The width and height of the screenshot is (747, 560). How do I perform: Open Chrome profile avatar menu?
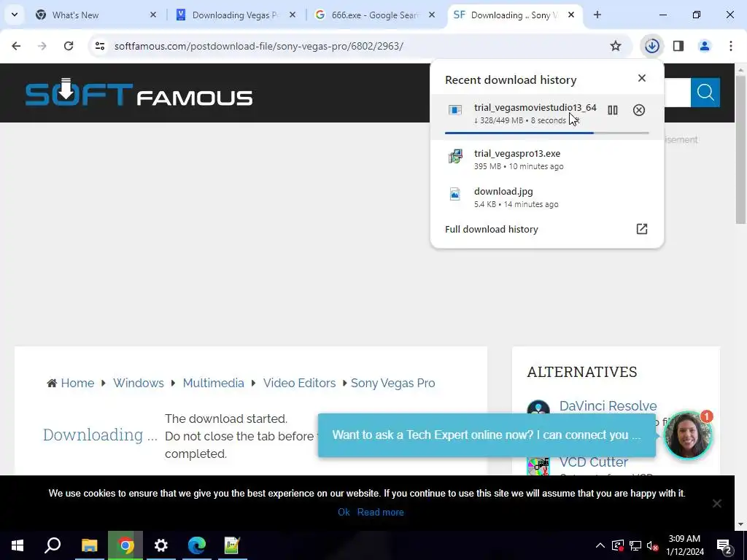[x=704, y=46]
